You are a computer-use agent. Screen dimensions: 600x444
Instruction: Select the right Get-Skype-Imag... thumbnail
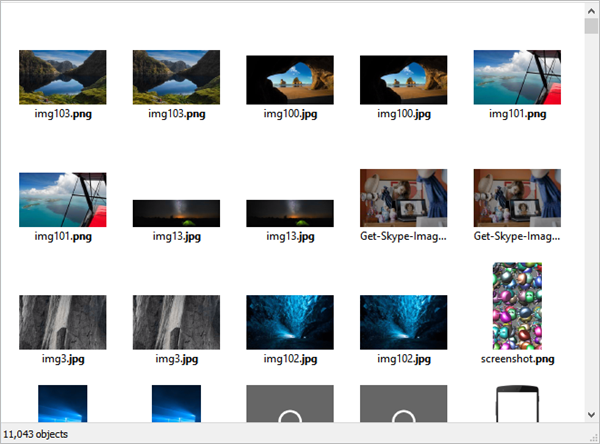pos(517,198)
